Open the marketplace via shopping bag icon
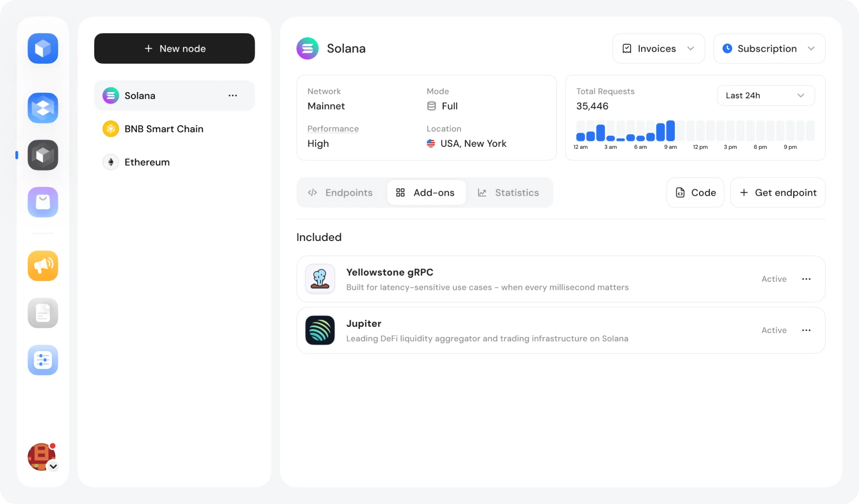Image resolution: width=859 pixels, height=504 pixels. 43,201
